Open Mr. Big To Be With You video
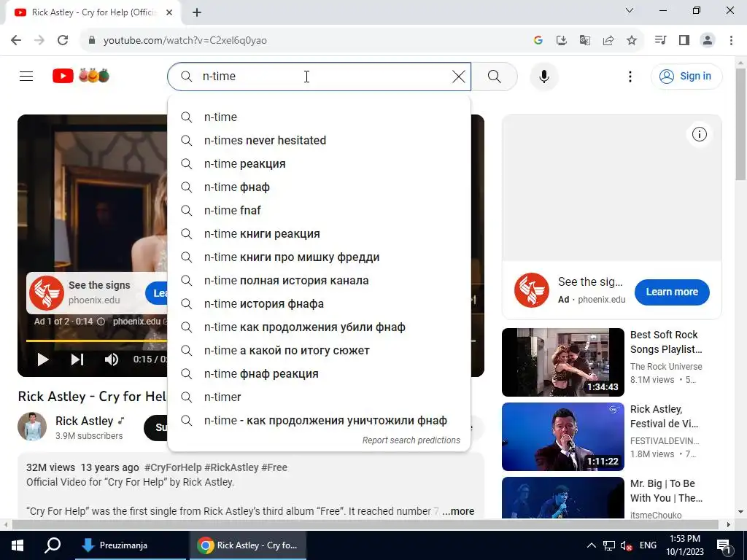The image size is (747, 560). [562, 497]
